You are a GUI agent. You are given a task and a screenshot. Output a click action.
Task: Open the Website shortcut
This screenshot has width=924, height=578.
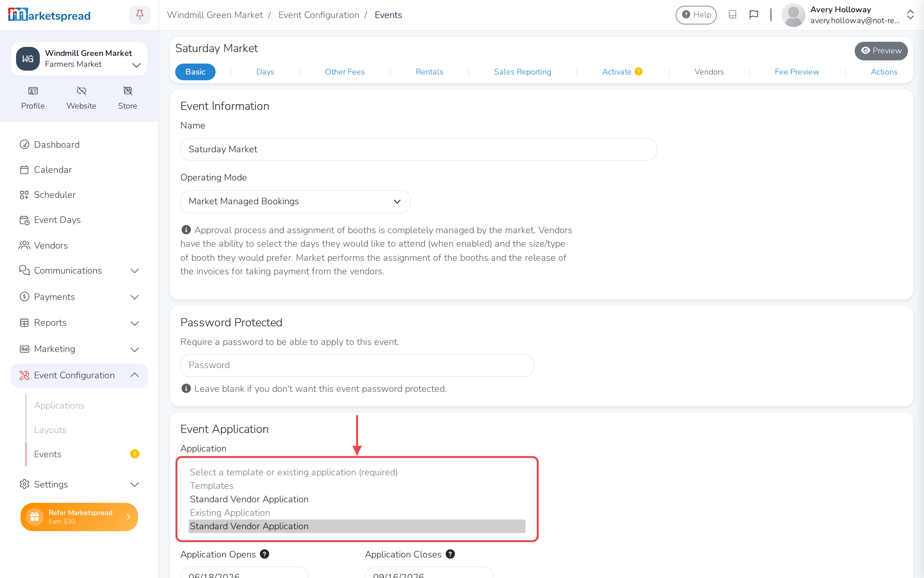pos(81,98)
